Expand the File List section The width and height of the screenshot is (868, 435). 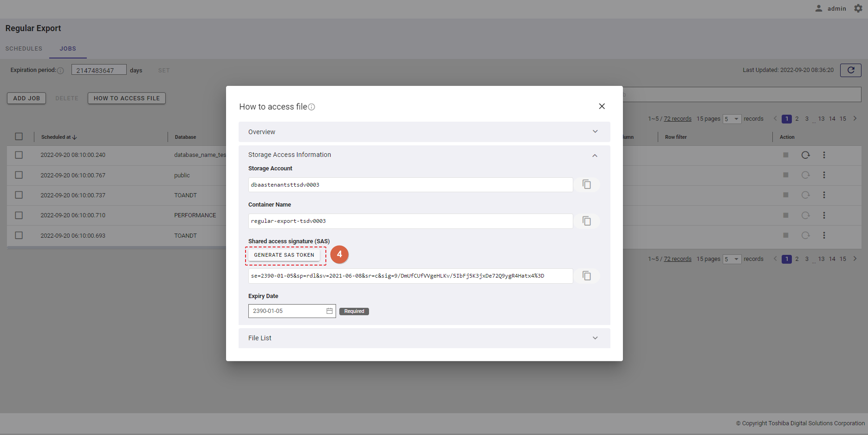click(595, 338)
